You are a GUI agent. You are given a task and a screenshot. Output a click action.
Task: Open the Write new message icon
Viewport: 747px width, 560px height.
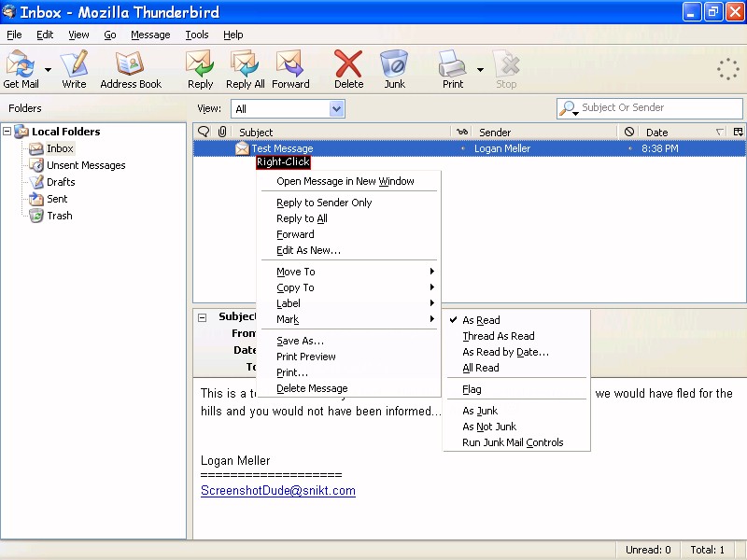coord(75,63)
